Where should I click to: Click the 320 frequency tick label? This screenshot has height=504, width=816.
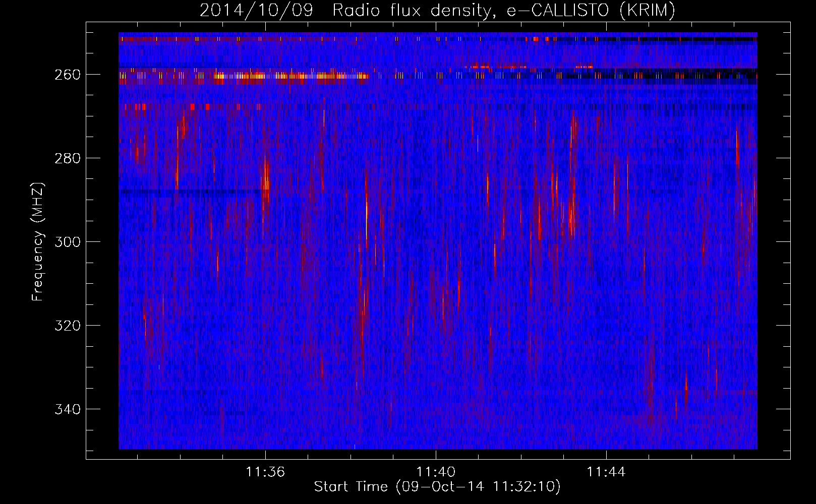tap(68, 326)
